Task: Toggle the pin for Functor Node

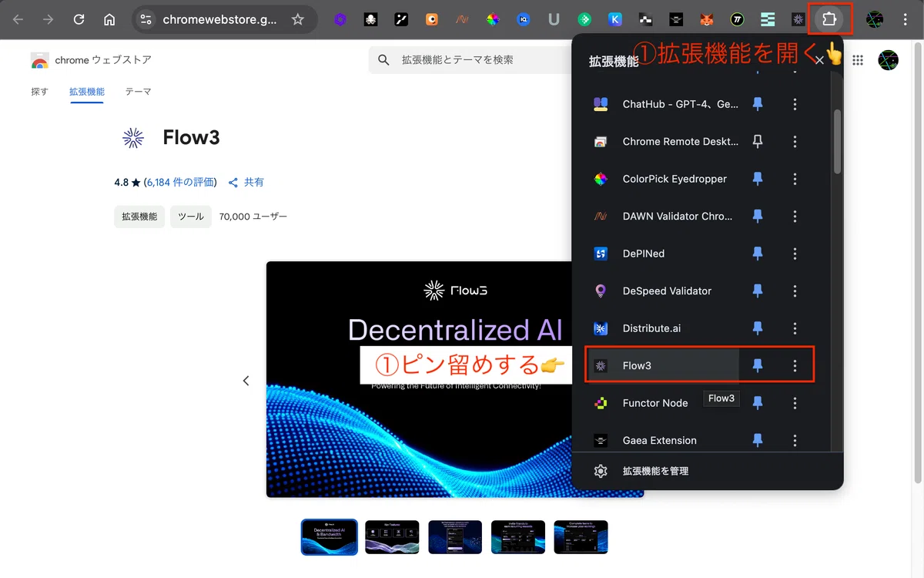Action: point(758,403)
